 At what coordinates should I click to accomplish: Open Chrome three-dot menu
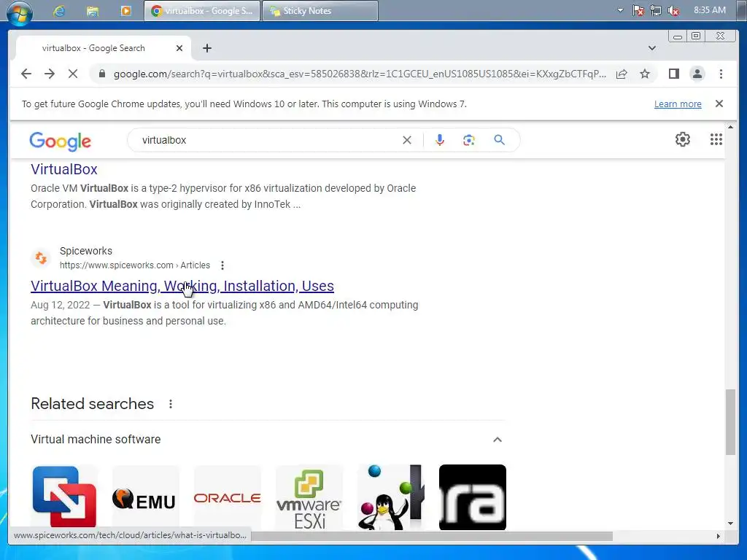pos(721,74)
